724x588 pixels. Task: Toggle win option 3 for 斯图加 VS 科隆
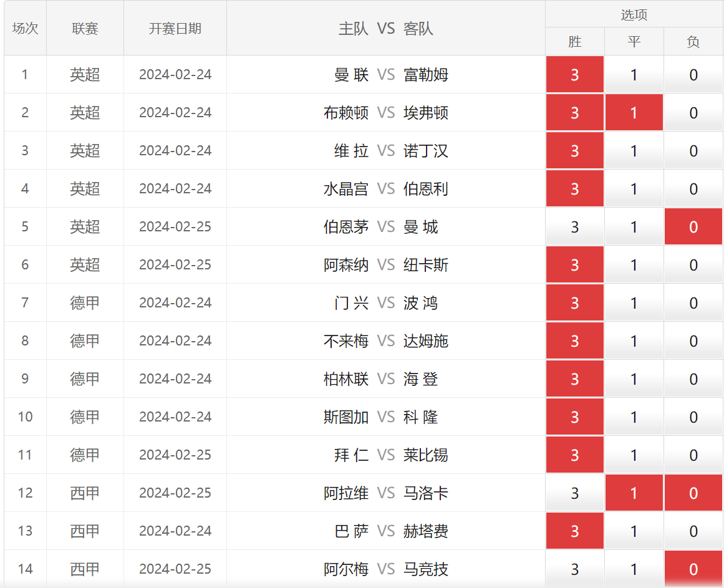tap(575, 417)
